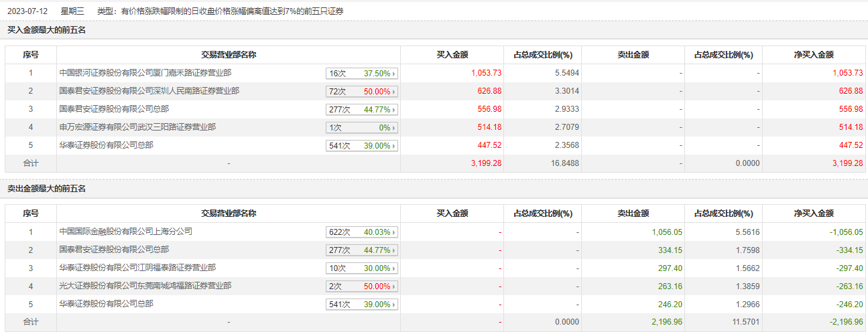868x334 pixels.
Task: Open the 277次 44.77% badge in the buy table
Action: (362, 110)
